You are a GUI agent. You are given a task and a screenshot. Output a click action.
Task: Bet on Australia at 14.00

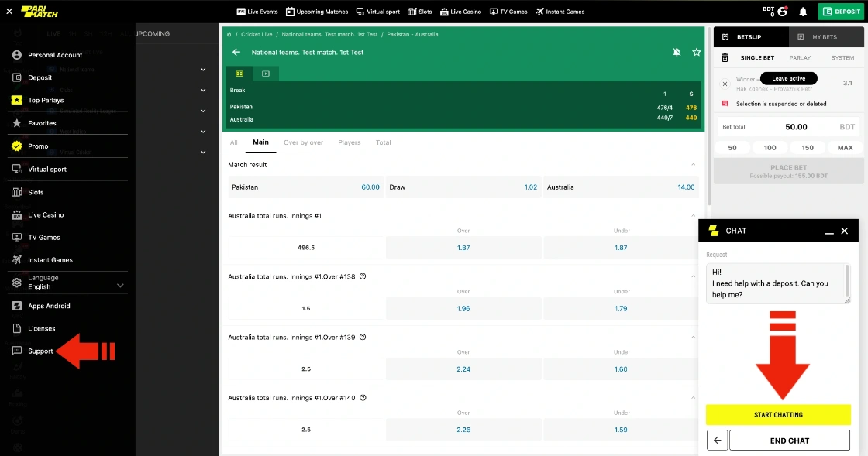tap(621, 187)
